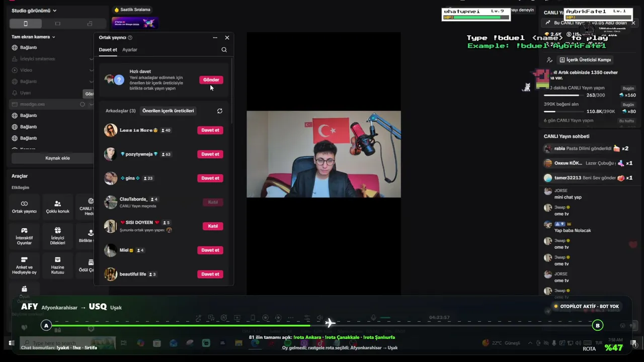Invite gina with Davet et
This screenshot has width=644, height=362.
(210, 178)
